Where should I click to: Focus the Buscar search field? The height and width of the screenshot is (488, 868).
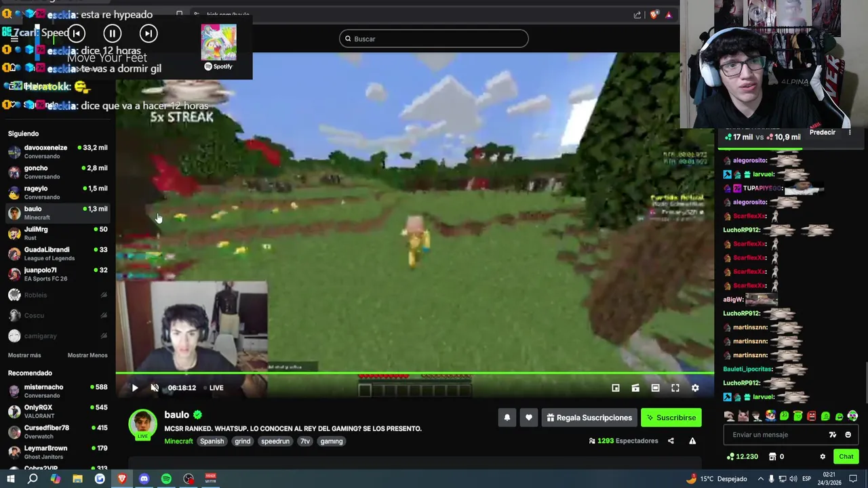pos(434,39)
